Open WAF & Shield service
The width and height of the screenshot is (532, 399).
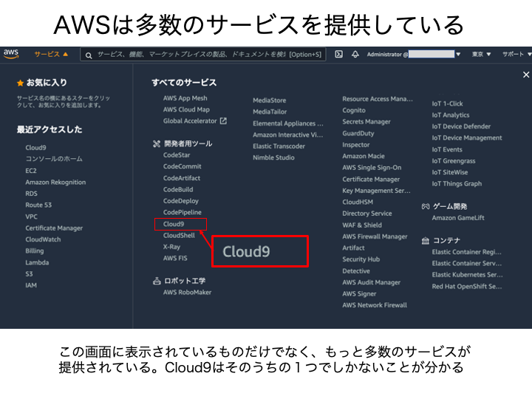point(362,225)
